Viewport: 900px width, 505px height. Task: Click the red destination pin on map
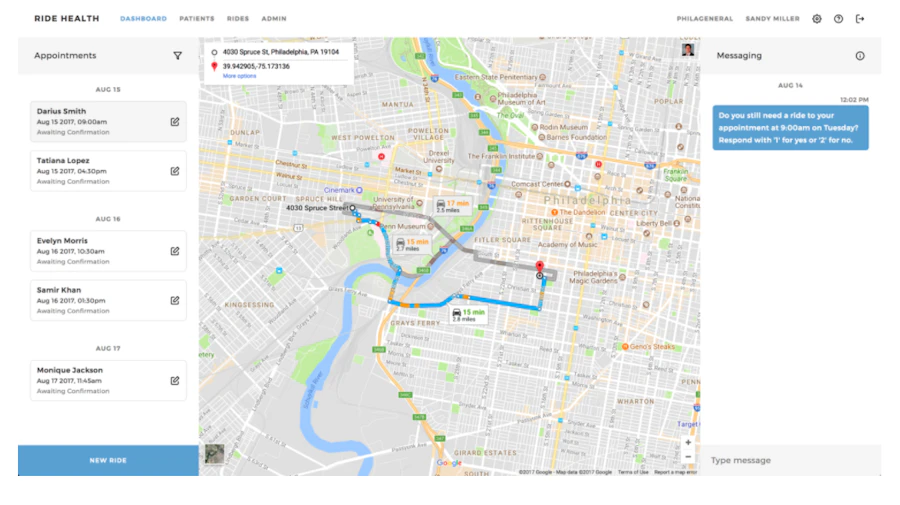(x=540, y=266)
